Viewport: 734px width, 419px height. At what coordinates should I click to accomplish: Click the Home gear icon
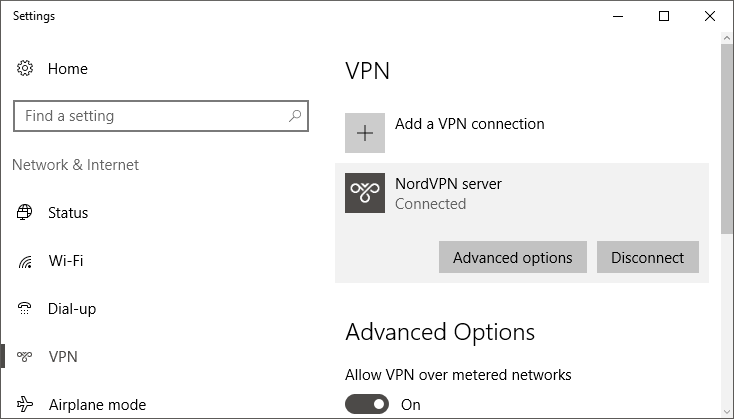click(25, 68)
